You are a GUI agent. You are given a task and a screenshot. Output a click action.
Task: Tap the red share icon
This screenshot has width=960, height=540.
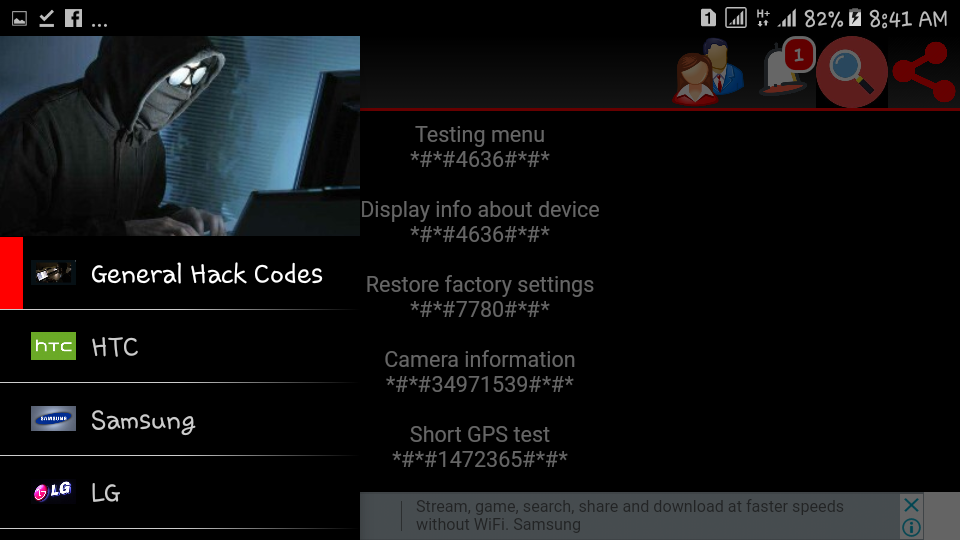pos(924,72)
